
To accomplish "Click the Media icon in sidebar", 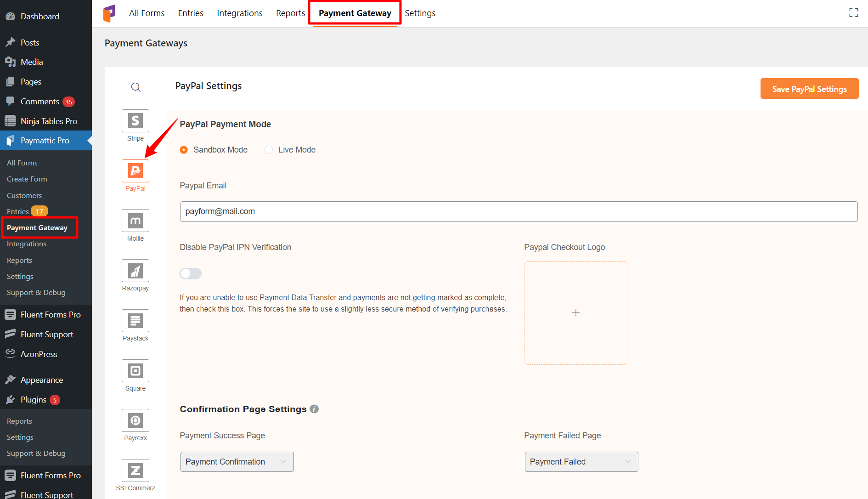I will [x=10, y=62].
